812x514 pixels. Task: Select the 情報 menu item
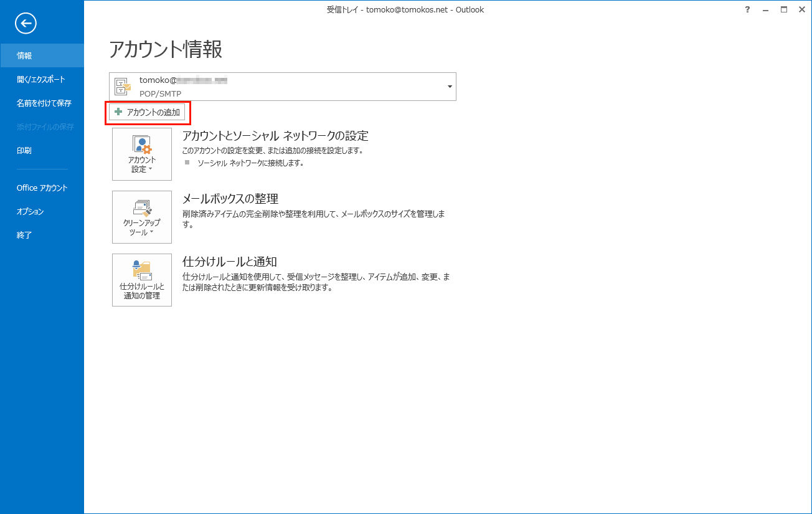coord(42,55)
